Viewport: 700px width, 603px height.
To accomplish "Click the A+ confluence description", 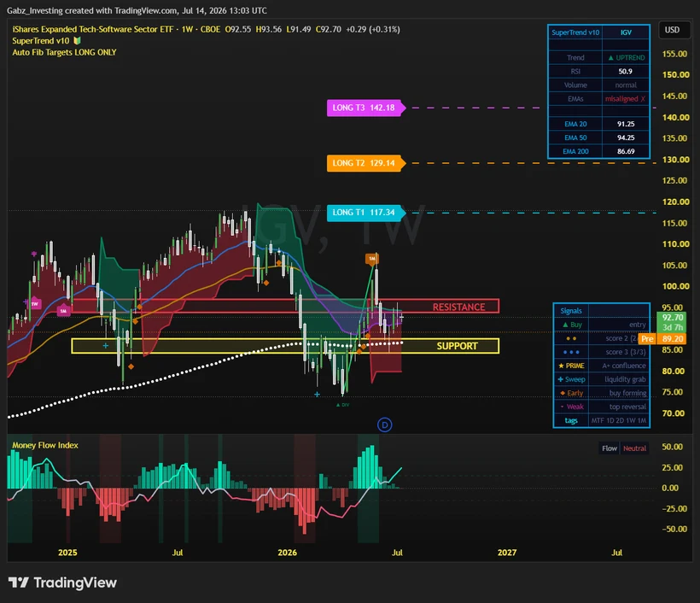I will 624,366.
